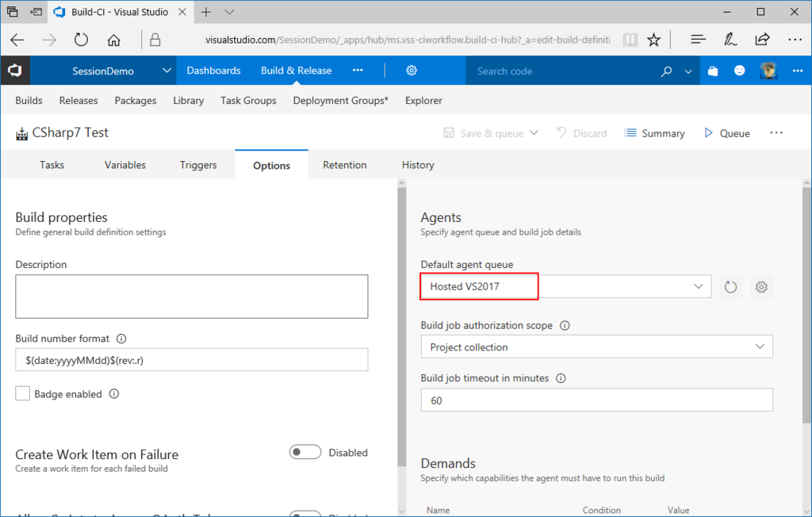Open Dashboards hub
Image resolution: width=812 pixels, height=517 pixels.
[x=213, y=71]
